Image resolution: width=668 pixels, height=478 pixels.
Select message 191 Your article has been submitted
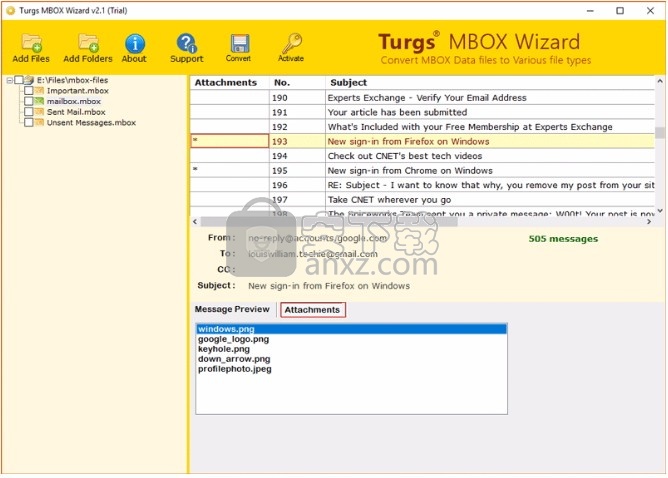pos(422,112)
